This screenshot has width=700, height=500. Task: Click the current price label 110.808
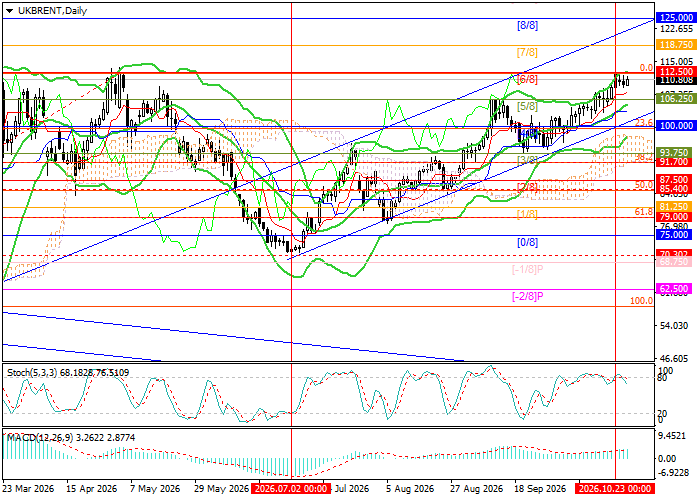point(676,80)
